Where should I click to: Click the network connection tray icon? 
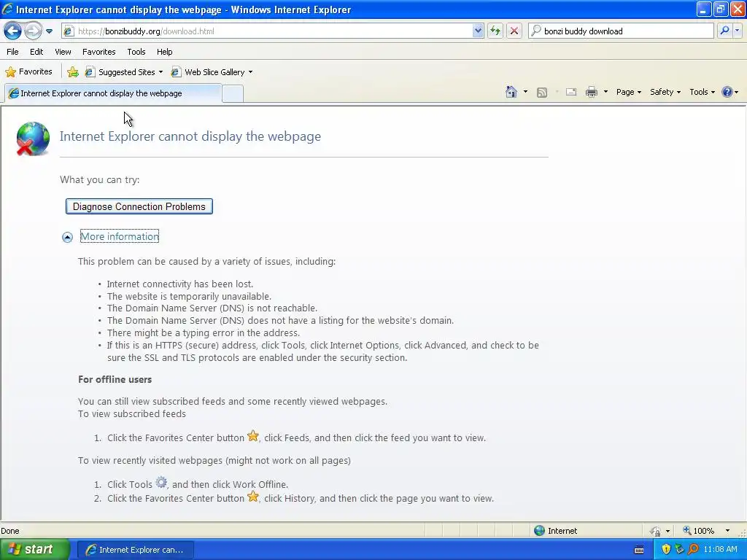pyautogui.click(x=679, y=549)
